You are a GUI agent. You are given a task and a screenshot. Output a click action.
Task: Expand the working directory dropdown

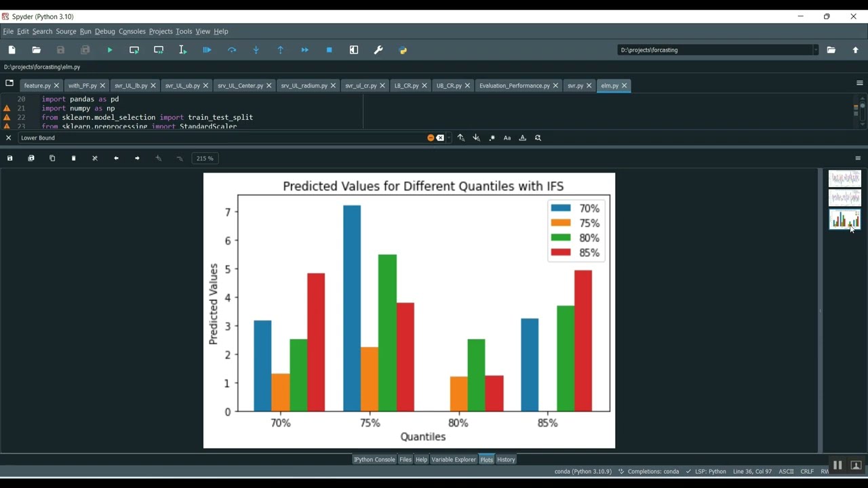point(816,50)
